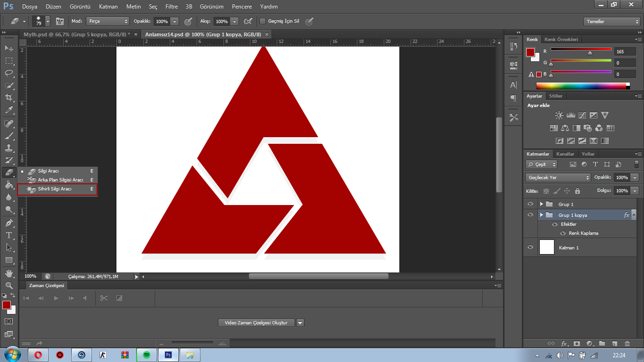Viewport: 644px width, 362px height.
Task: Filter layers by type layers icon
Action: [x=595, y=165]
